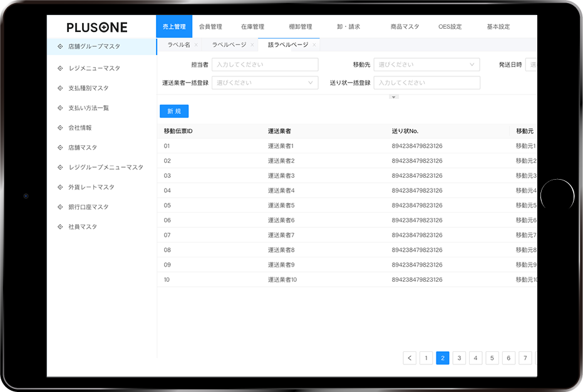Viewport: 583px width, 392px height.
Task: Collapse the search filter panel arrow
Action: (393, 96)
